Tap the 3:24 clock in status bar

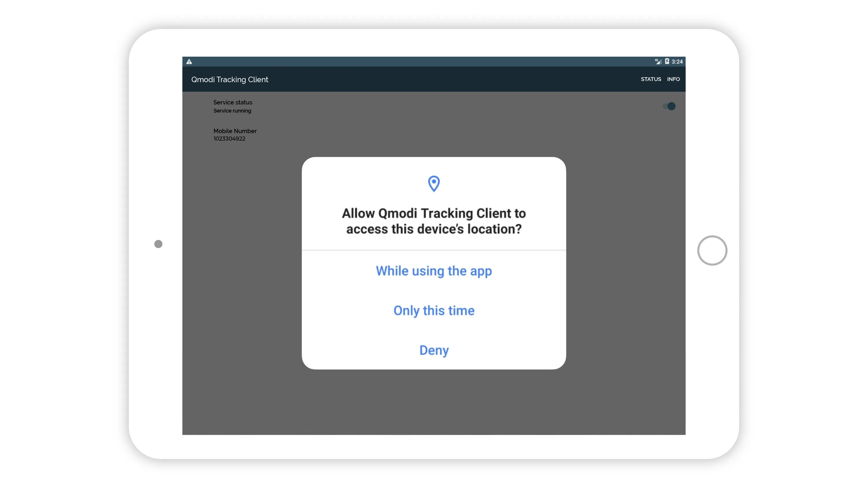[677, 62]
